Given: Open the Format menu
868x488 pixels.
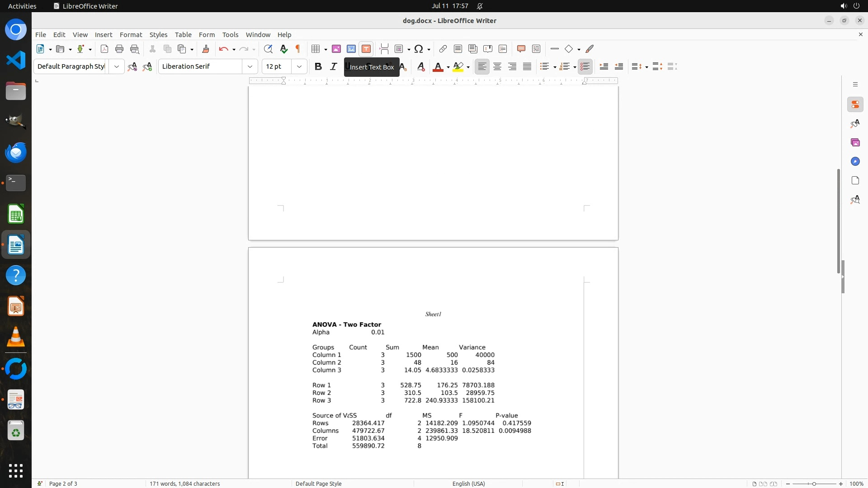Looking at the screenshot, I should [x=131, y=35].
